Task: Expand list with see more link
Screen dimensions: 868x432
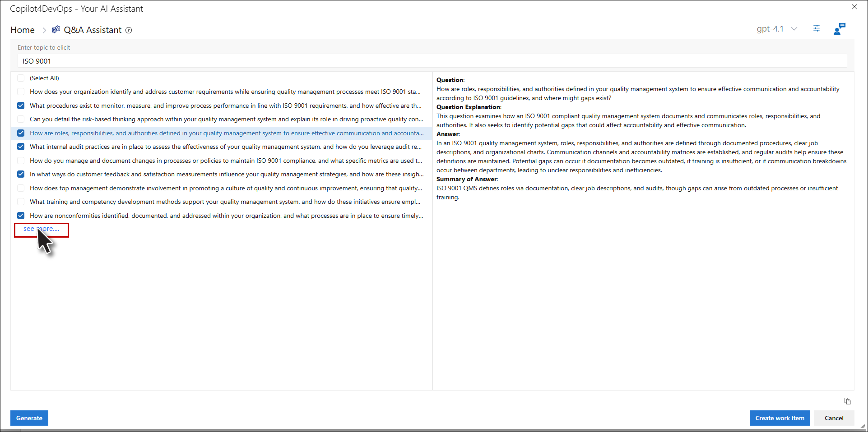Action: coord(41,229)
